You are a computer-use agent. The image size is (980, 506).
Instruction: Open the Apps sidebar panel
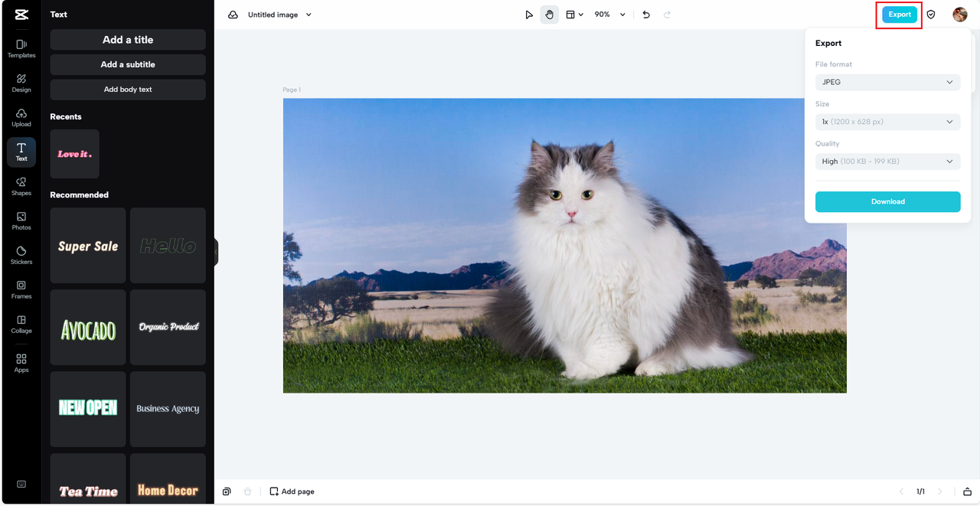21,363
